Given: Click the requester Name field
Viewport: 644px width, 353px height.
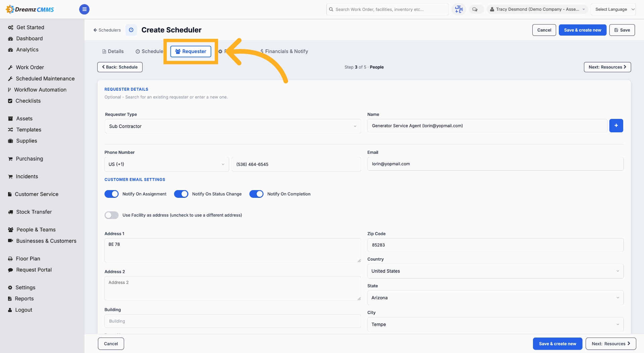Looking at the screenshot, I should (x=487, y=126).
